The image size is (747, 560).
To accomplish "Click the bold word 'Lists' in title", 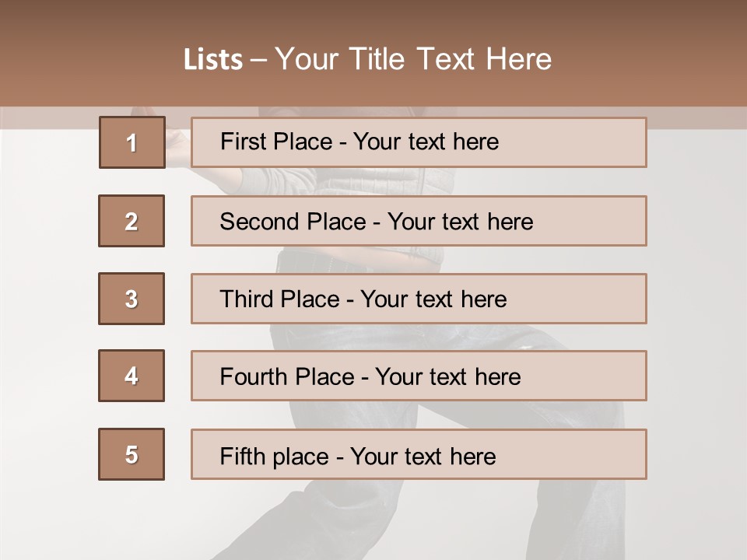I will [213, 59].
